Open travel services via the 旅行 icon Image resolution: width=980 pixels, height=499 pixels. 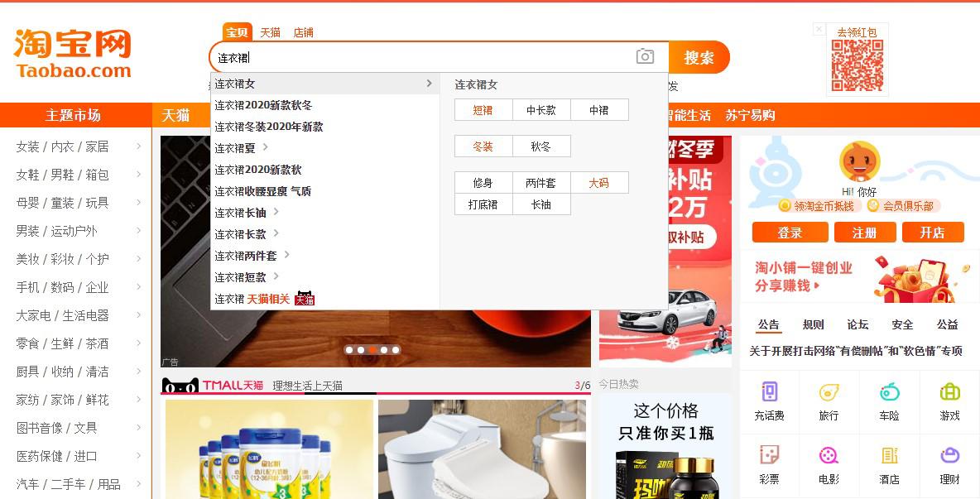coord(829,403)
